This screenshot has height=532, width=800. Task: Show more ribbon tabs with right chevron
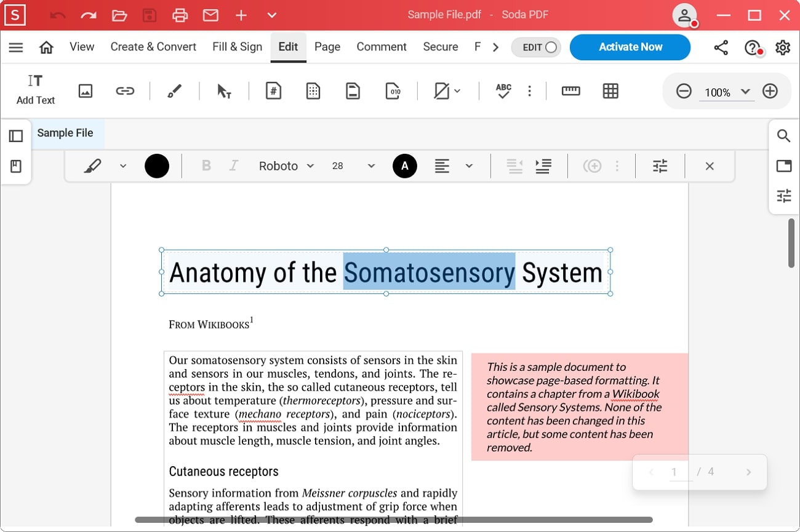click(x=495, y=47)
